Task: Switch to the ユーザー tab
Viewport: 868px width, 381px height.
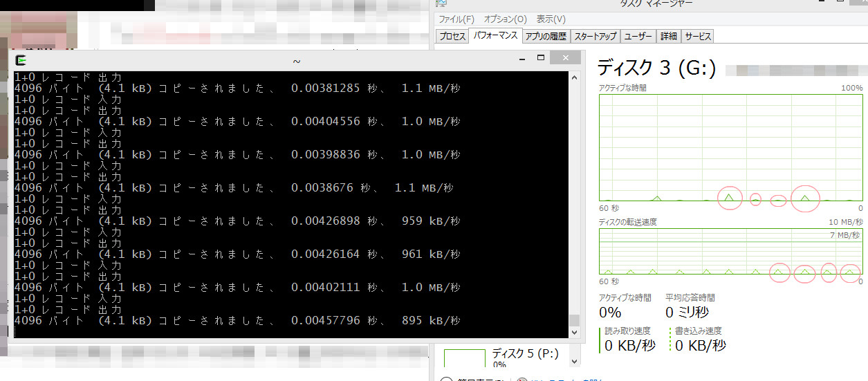Action: [638, 37]
